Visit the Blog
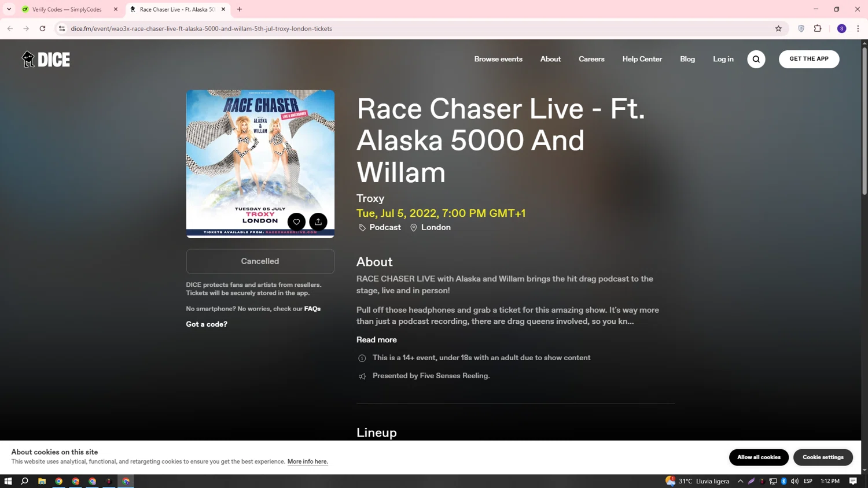 687,59
